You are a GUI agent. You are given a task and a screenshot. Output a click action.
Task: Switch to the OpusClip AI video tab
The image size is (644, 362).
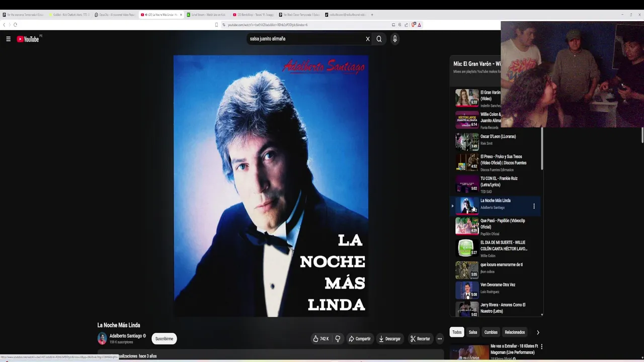coord(115,15)
